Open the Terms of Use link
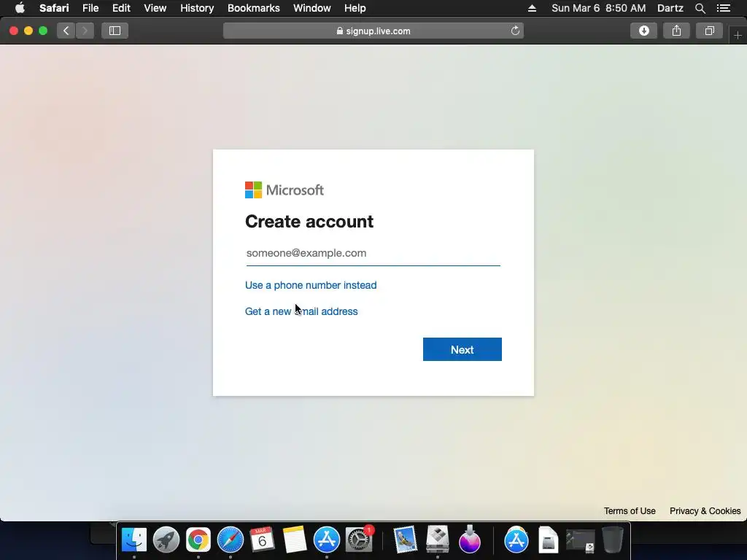Screen dimensions: 747x560 630,511
